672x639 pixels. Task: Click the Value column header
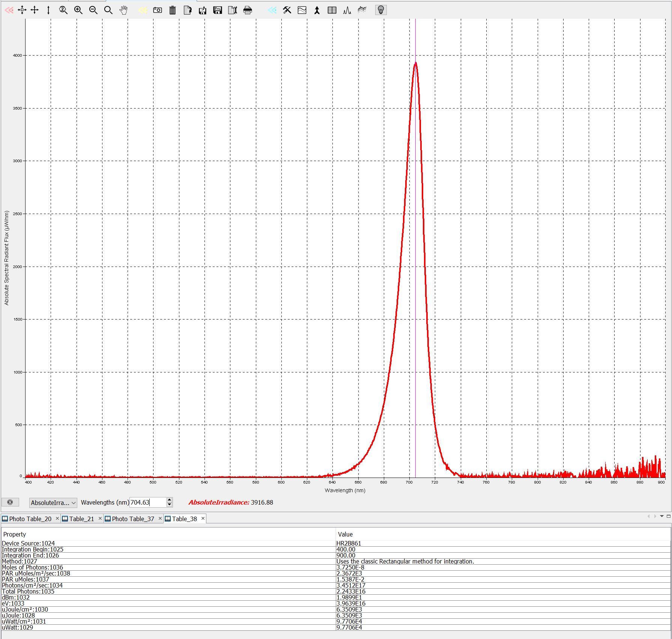(503, 534)
